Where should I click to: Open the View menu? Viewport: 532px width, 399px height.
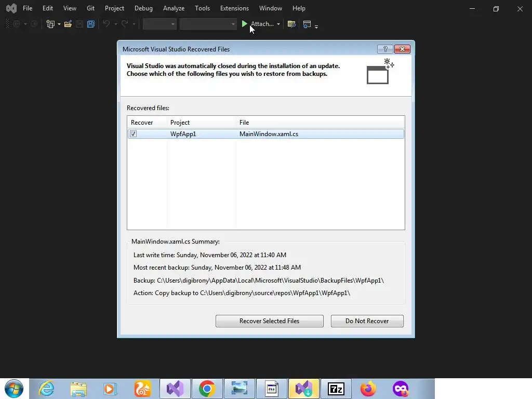point(70,8)
